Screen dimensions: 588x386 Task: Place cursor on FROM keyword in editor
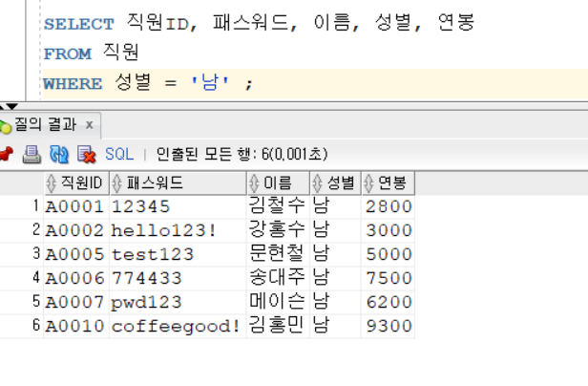coord(68,54)
